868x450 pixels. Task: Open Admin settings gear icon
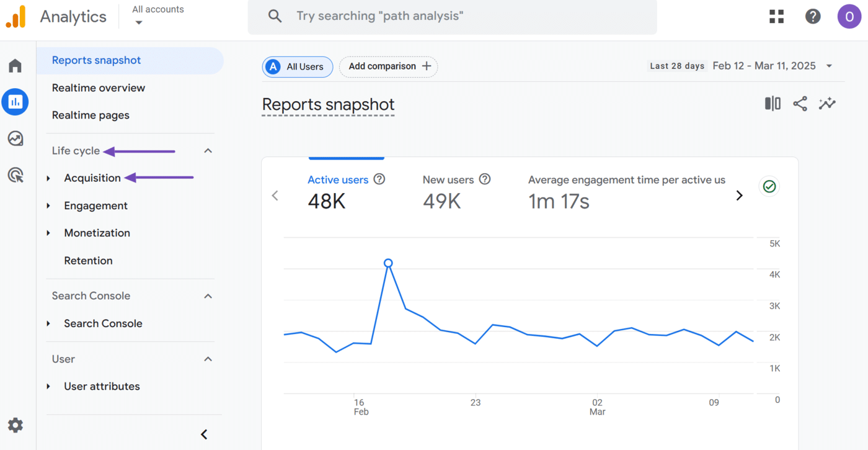(x=15, y=425)
